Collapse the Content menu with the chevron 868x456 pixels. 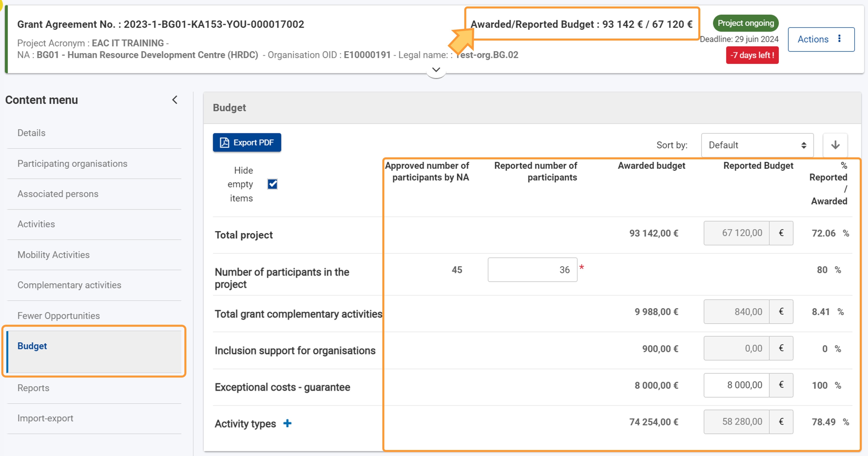[x=175, y=100]
